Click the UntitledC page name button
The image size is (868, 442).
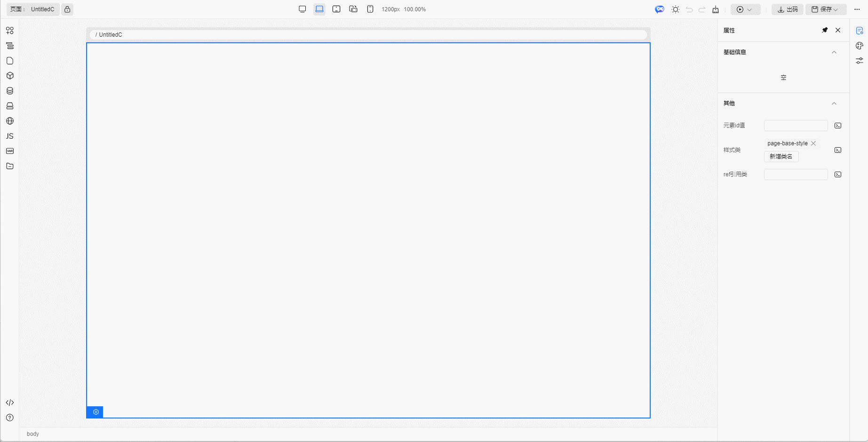pyautogui.click(x=33, y=9)
